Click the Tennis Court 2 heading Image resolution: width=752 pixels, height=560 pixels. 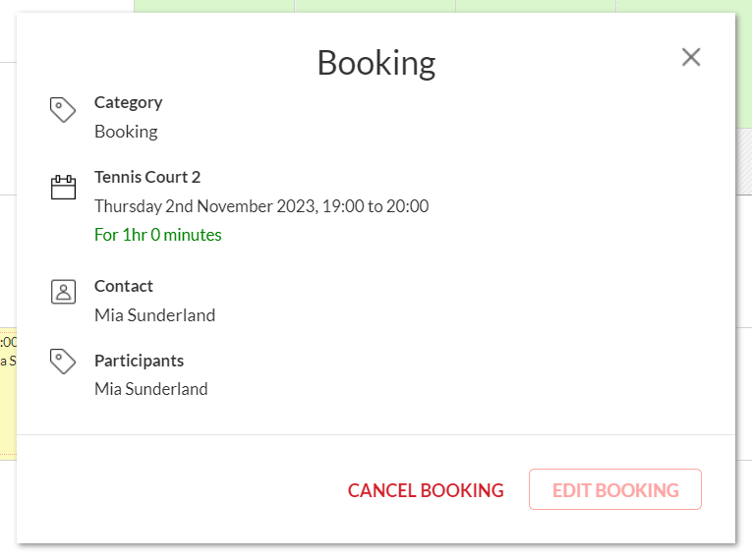pyautogui.click(x=147, y=177)
